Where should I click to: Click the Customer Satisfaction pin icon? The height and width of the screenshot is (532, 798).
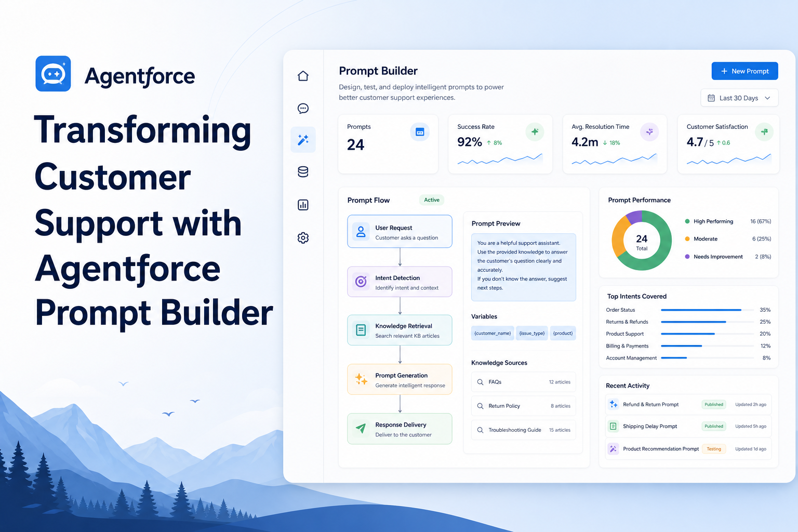pyautogui.click(x=764, y=132)
